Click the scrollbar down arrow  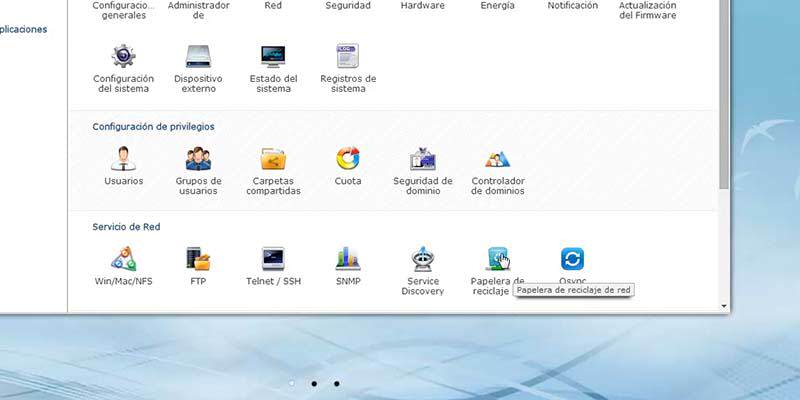pyautogui.click(x=724, y=306)
